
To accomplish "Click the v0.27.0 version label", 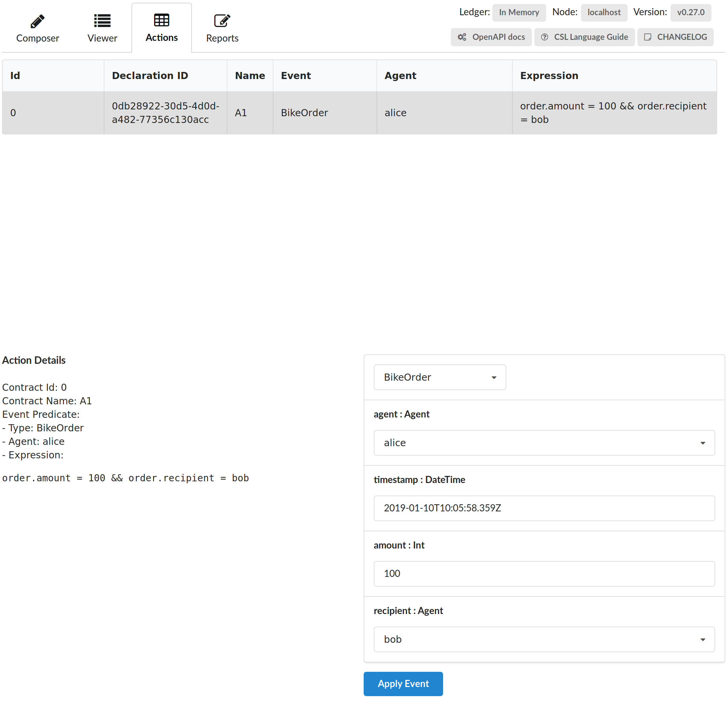I will [x=690, y=12].
